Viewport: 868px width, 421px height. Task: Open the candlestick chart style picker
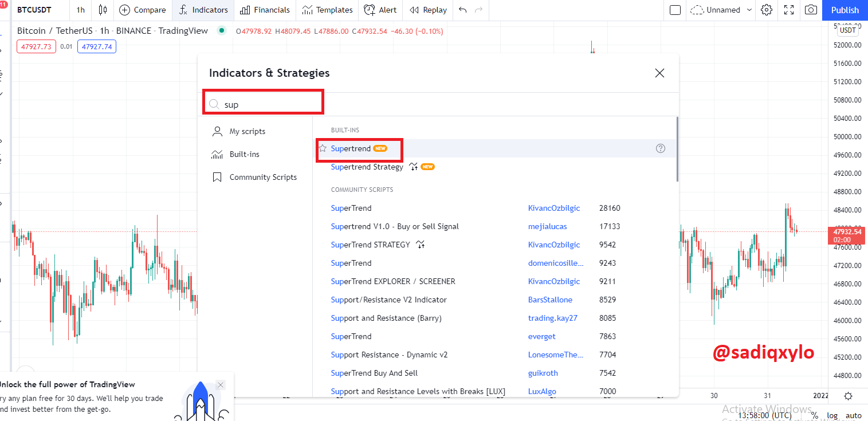pyautogui.click(x=103, y=10)
